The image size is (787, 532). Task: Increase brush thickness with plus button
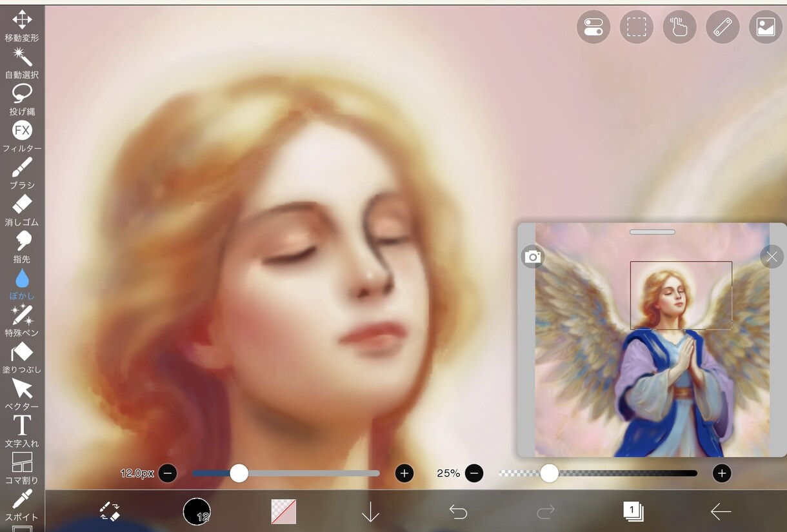tap(404, 473)
